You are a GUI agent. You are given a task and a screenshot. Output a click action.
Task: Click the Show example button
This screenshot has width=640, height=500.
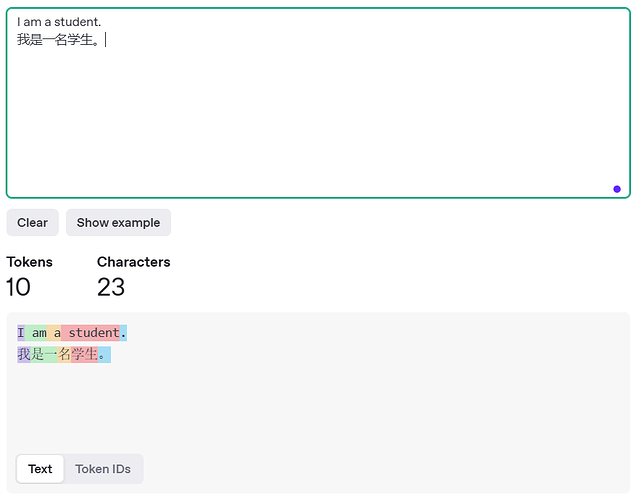[118, 222]
